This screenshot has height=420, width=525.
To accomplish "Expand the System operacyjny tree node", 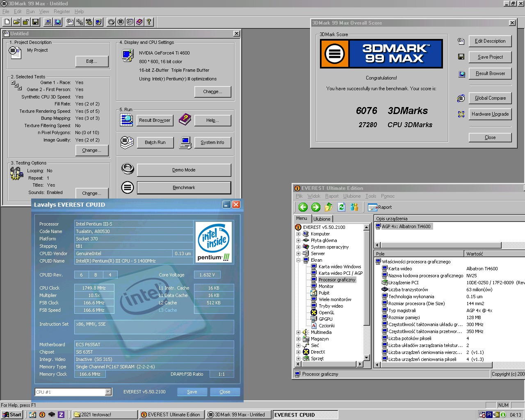I will click(x=298, y=247).
